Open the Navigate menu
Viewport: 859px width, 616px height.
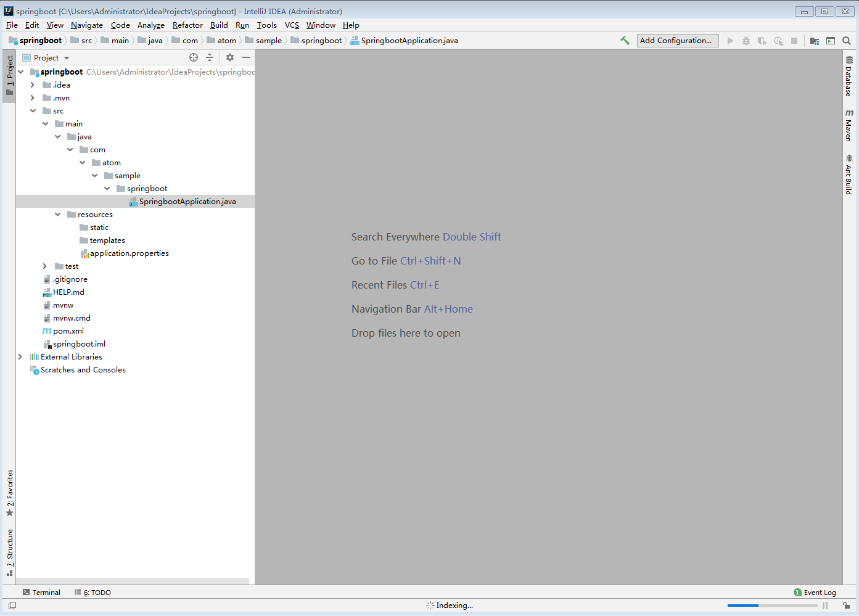tap(87, 25)
